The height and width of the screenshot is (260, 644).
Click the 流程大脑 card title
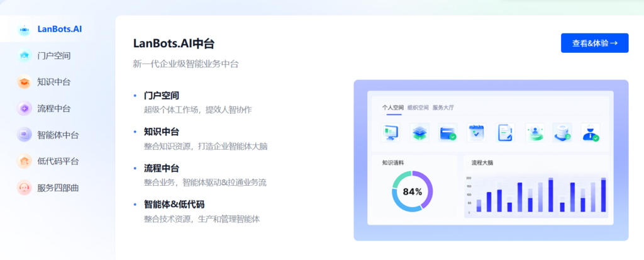click(x=482, y=162)
